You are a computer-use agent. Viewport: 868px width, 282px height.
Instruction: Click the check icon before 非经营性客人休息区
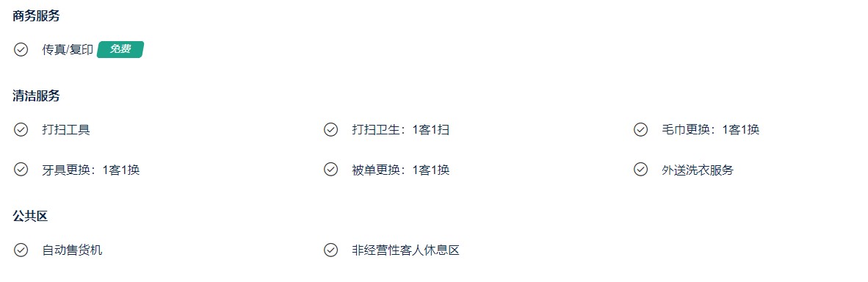click(330, 250)
